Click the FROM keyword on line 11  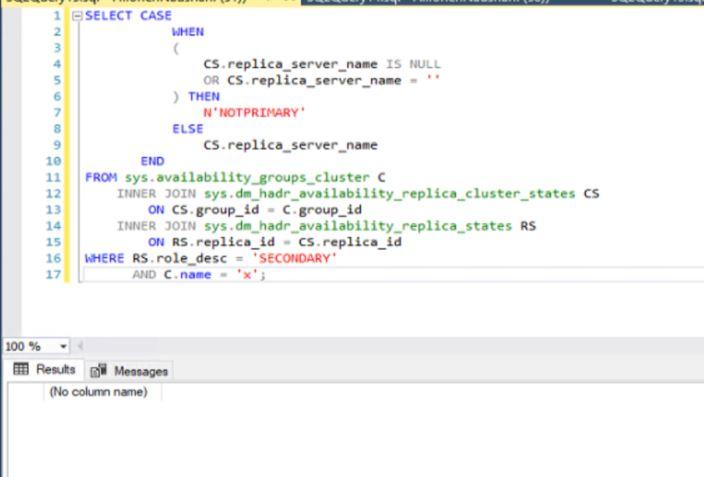(101, 177)
